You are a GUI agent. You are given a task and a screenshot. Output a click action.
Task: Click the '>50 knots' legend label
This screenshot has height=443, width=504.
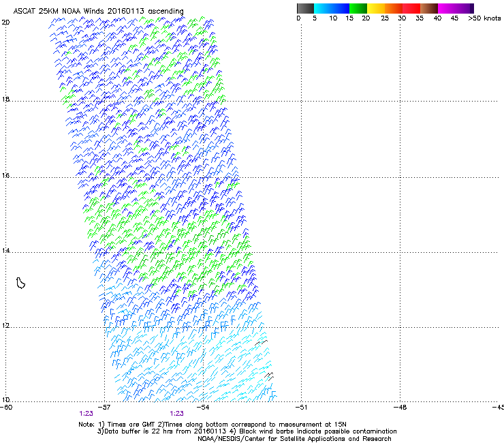(484, 18)
